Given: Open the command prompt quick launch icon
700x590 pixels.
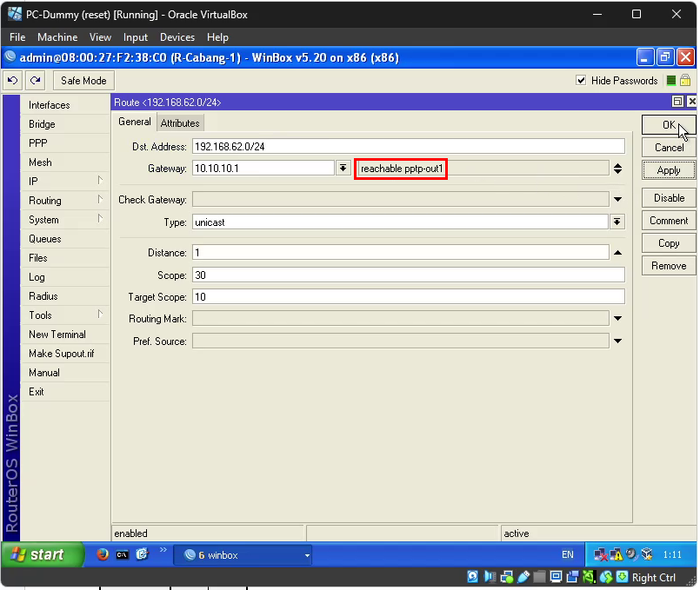Looking at the screenshot, I should [122, 554].
